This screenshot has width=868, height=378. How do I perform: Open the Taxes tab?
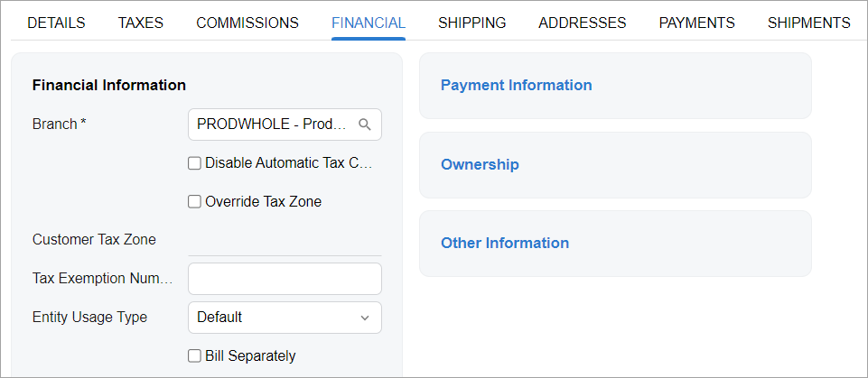point(140,23)
